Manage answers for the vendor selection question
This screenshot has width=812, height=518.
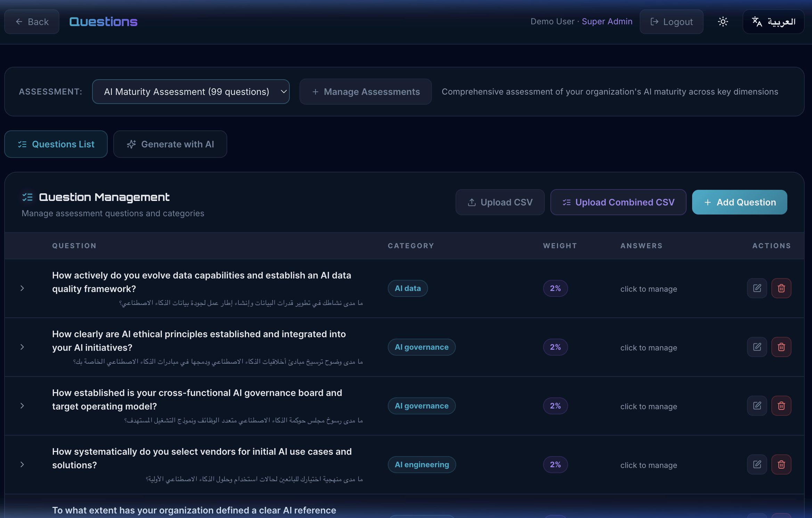click(648, 465)
